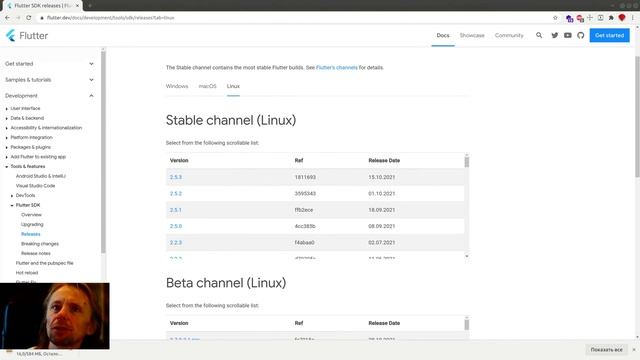Image resolution: width=640 pixels, height=360 pixels.
Task: Switch to the Windows tab
Action: pos(177,86)
